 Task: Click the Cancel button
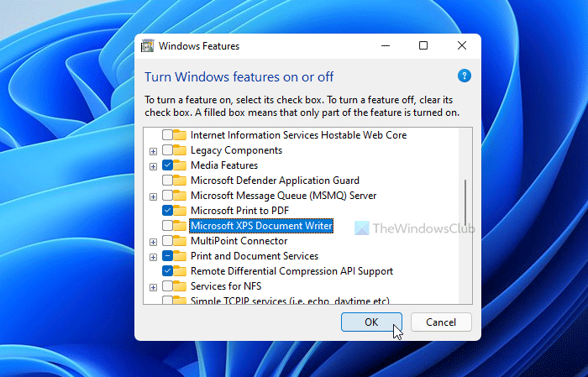tap(441, 322)
